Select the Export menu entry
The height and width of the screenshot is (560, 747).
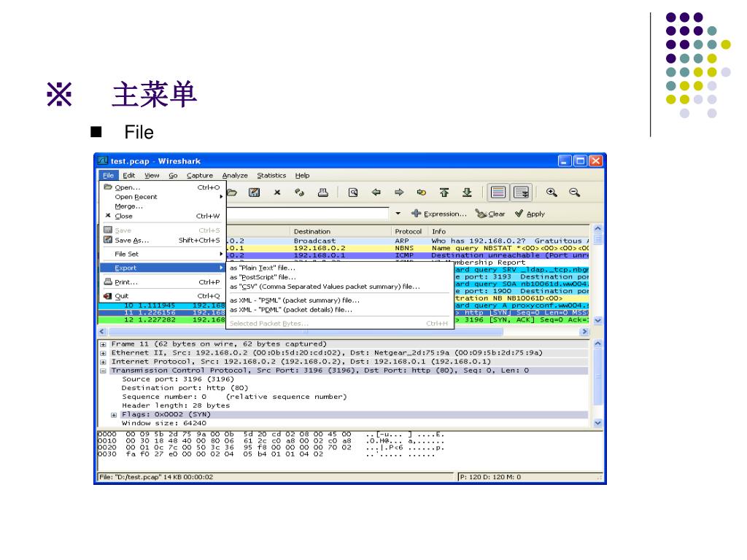click(163, 268)
